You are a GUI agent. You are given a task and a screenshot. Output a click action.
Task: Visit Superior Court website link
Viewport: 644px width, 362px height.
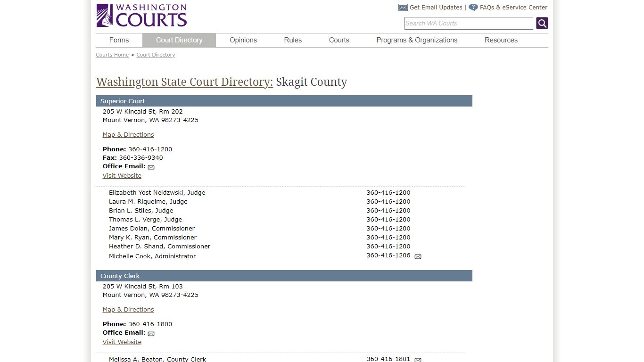122,176
